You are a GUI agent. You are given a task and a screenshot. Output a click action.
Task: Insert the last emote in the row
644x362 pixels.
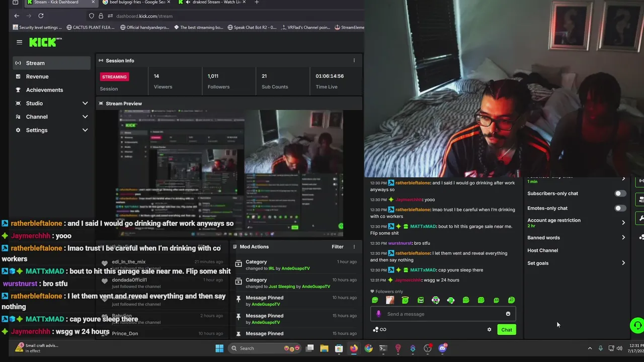pos(512,300)
